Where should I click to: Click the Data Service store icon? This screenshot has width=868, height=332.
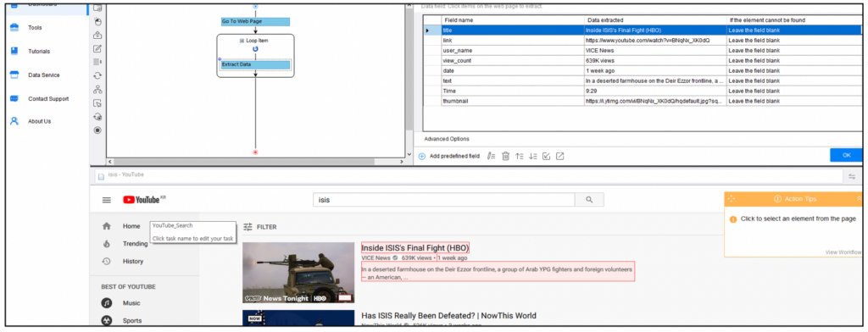click(15, 75)
